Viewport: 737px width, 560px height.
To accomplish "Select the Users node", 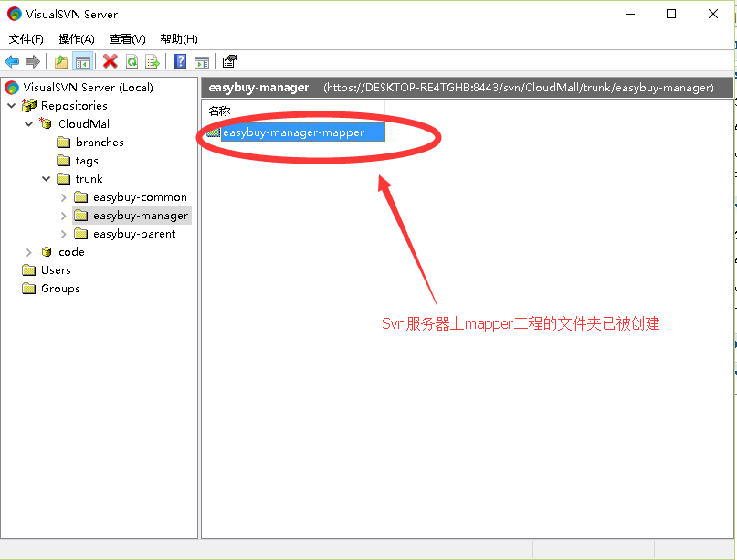I will (56, 270).
